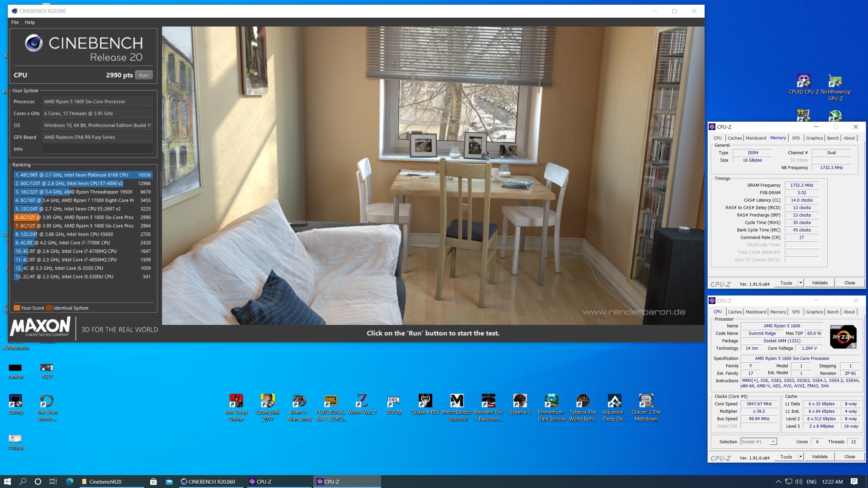Launch Aquanox Deep Descent icon
868x488 pixels.
click(614, 408)
